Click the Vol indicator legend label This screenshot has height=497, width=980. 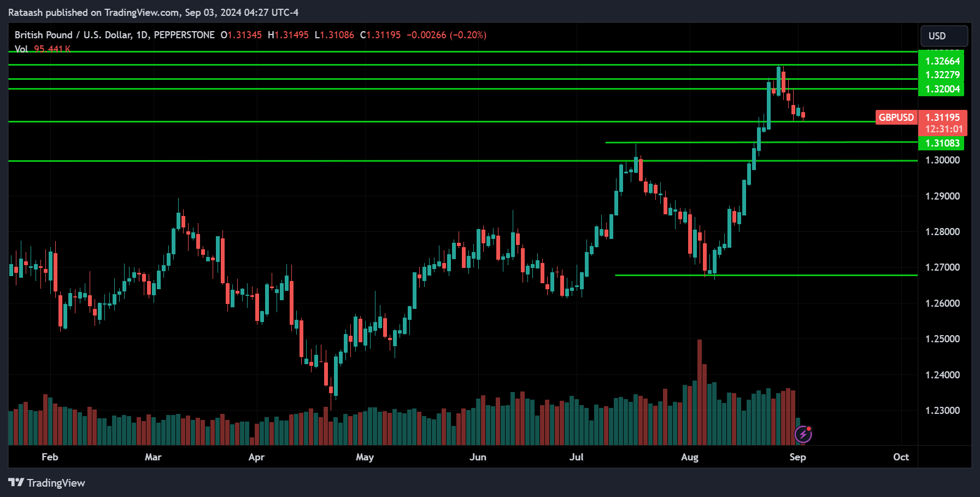(x=21, y=49)
